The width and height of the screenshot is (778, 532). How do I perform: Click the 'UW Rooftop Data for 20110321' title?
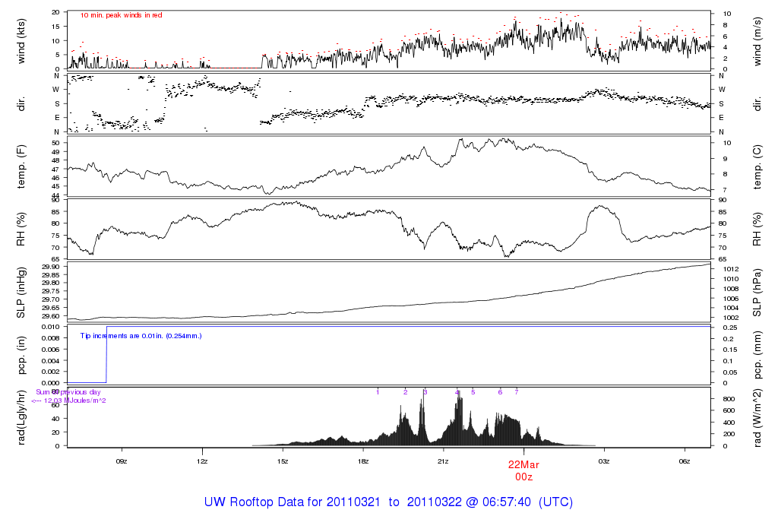[x=293, y=502]
